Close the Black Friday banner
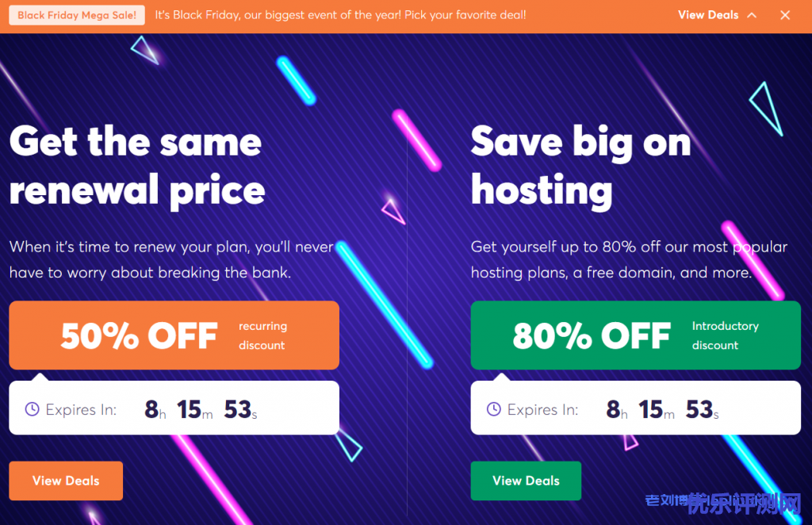This screenshot has height=525, width=812. tap(785, 15)
